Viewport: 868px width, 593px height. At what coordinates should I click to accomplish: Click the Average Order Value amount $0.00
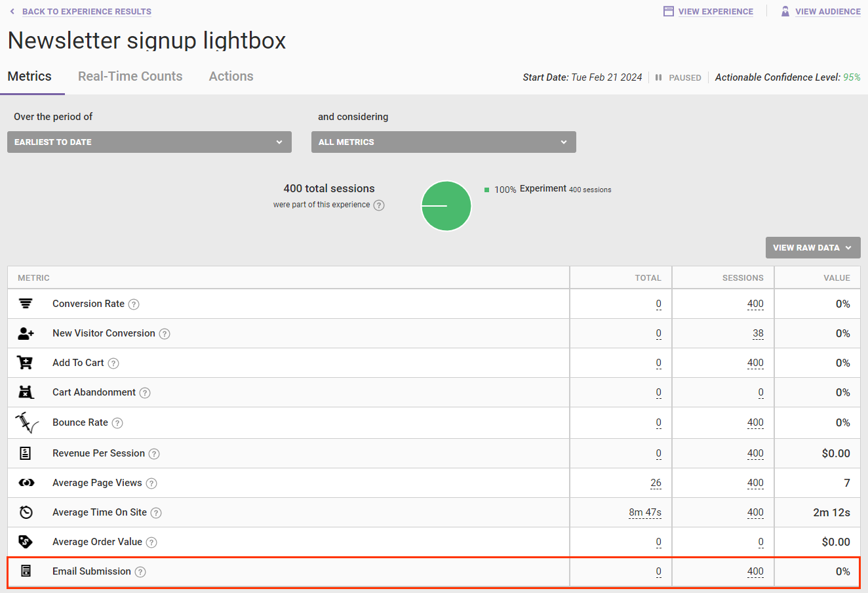[836, 542]
